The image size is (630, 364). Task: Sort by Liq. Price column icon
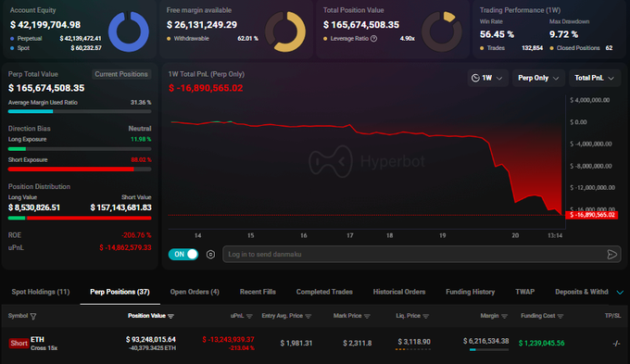(426, 316)
